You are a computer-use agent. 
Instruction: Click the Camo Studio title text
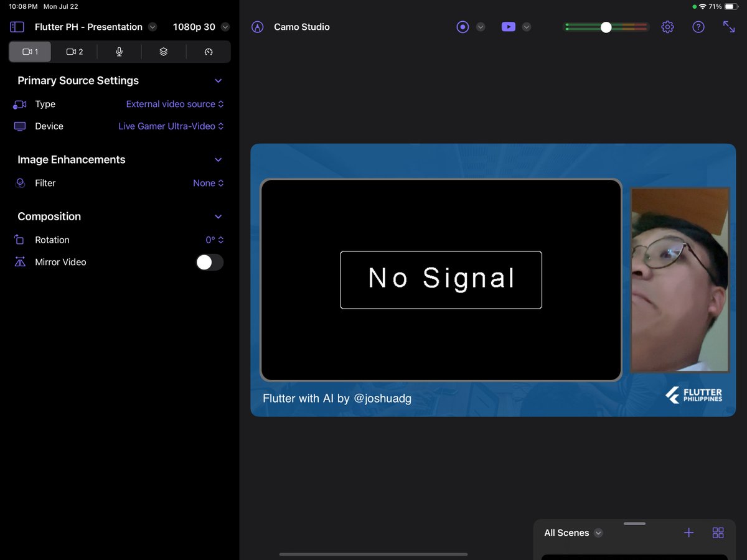click(302, 27)
